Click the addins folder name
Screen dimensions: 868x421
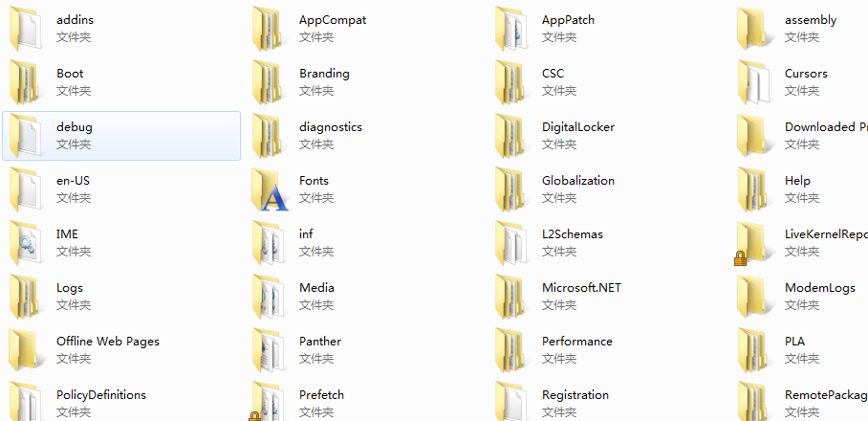75,20
